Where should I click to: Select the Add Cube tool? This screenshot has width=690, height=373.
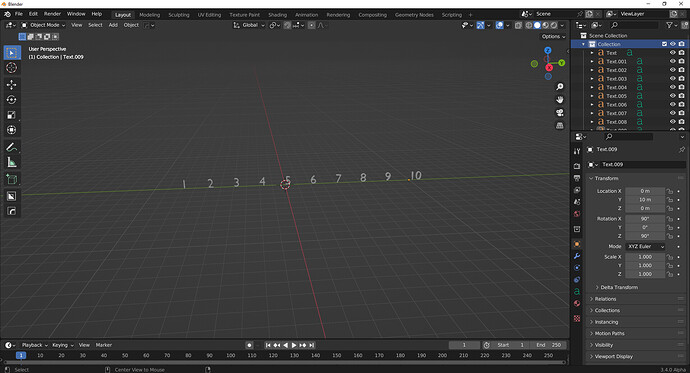(x=12, y=179)
